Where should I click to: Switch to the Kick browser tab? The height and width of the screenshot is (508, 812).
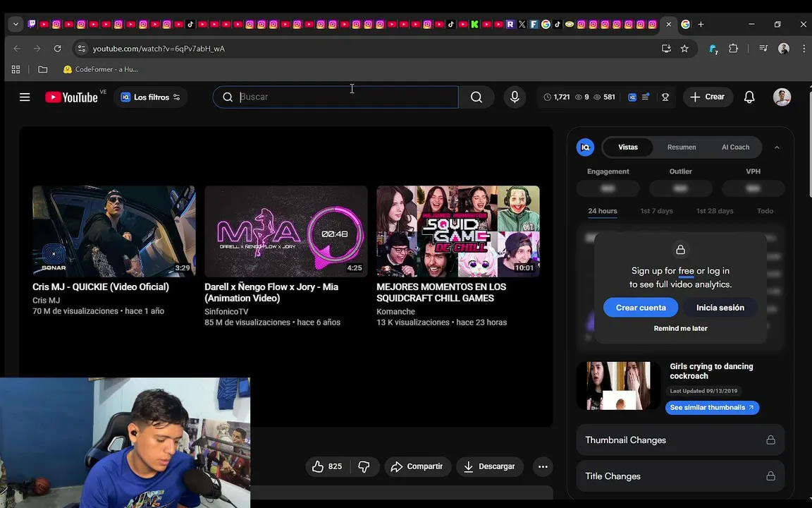[474, 24]
